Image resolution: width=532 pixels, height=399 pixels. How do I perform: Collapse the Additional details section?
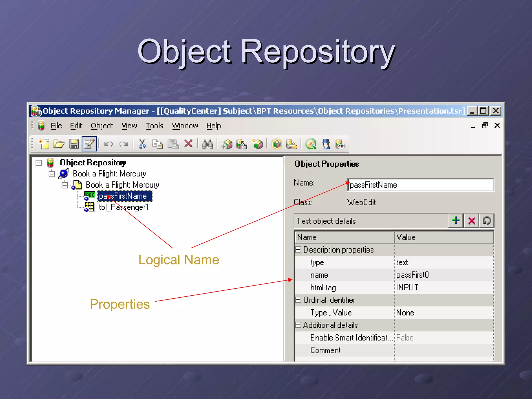(298, 325)
